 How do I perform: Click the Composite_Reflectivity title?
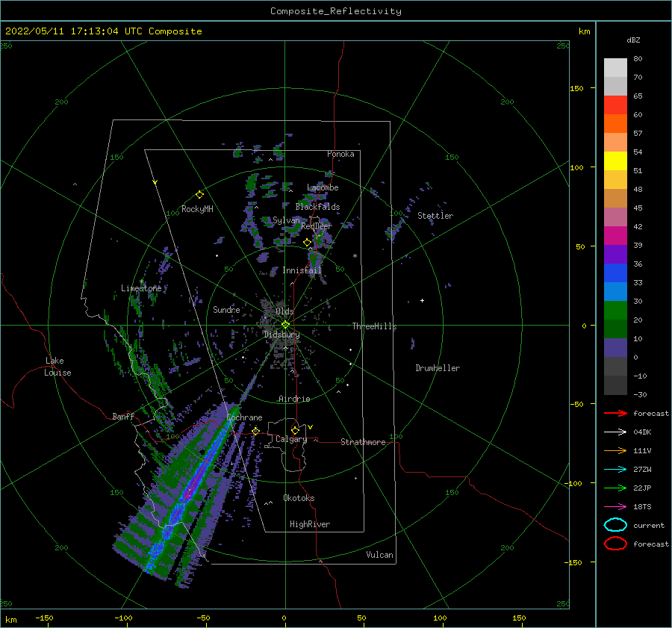tap(336, 11)
